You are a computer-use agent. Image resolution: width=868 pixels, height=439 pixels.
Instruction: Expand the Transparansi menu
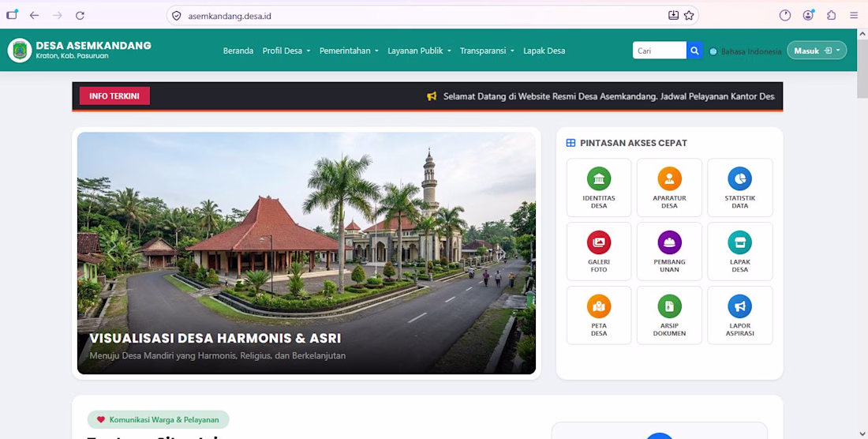pyautogui.click(x=487, y=51)
